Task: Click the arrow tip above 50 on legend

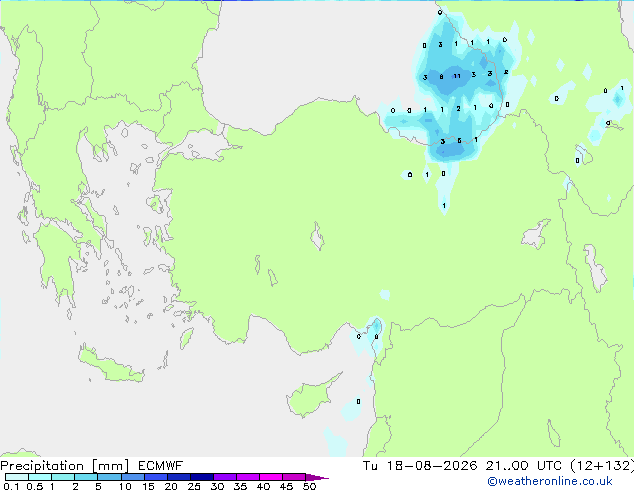Action: click(x=317, y=477)
